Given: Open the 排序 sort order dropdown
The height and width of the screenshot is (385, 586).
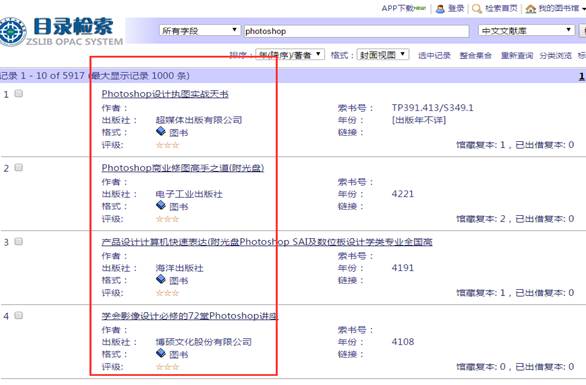Looking at the screenshot, I should click(290, 55).
